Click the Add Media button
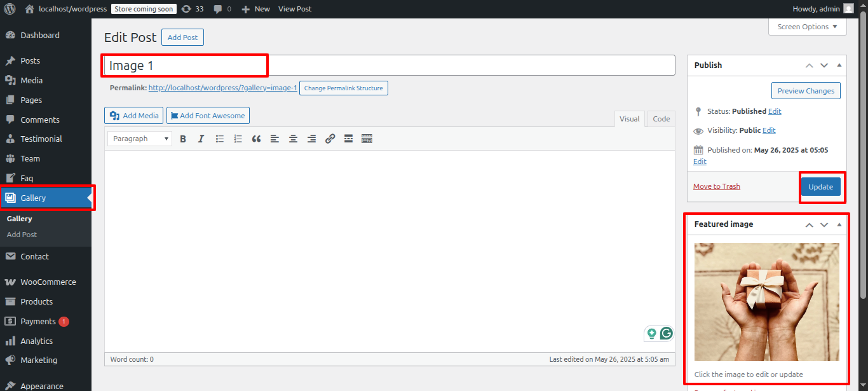 pos(133,116)
